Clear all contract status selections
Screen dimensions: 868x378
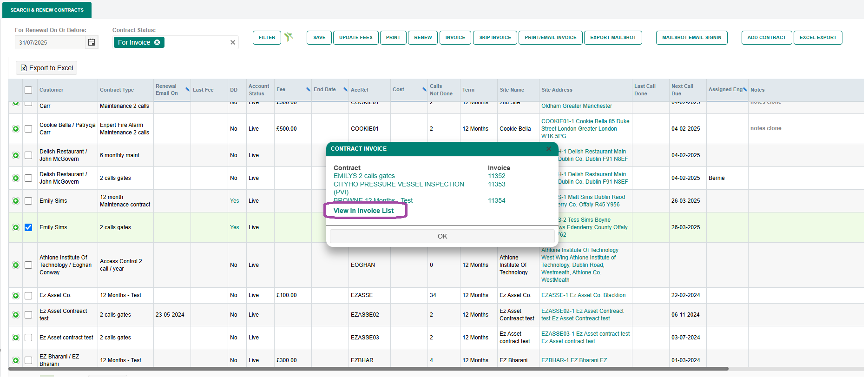pyautogui.click(x=232, y=42)
